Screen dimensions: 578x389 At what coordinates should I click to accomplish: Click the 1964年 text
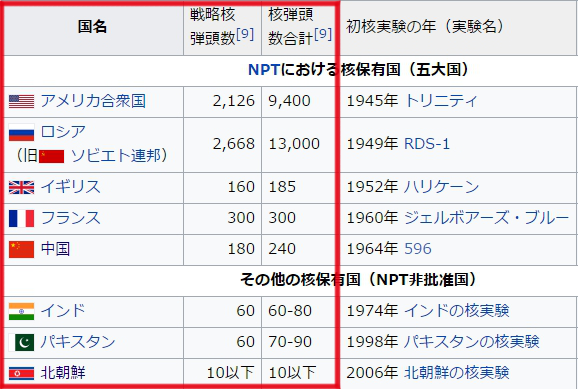(x=372, y=249)
